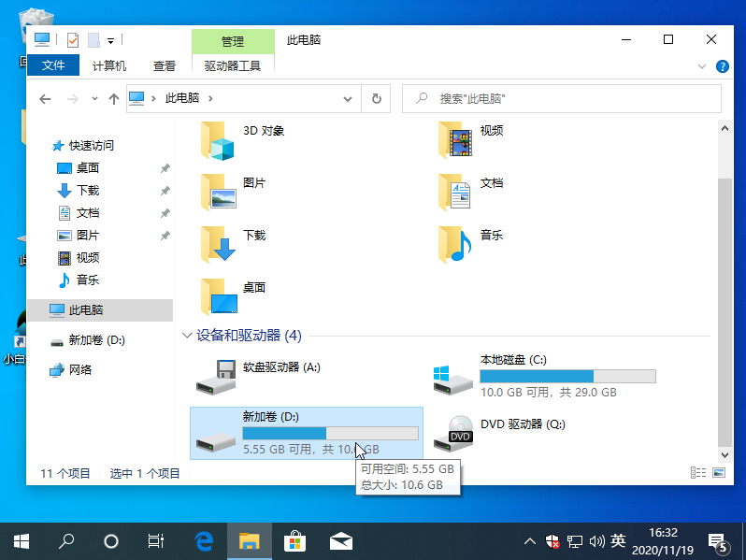Image resolution: width=746 pixels, height=560 pixels.
Task: Expand the ribbon using the chevron
Action: [x=703, y=66]
